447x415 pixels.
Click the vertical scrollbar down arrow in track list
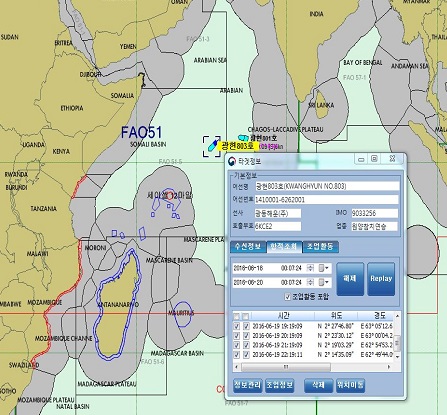[x=397, y=356]
